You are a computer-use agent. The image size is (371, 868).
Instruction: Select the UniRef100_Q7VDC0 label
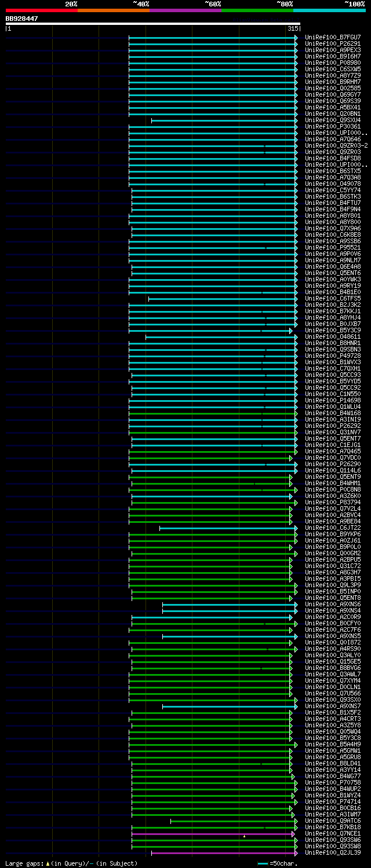[x=333, y=457]
